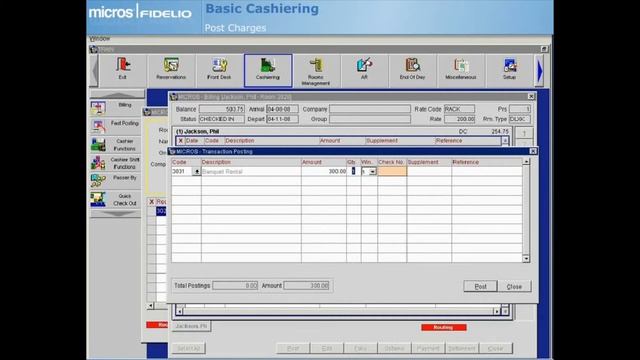Select Fast Posting in the sidebar
The height and width of the screenshot is (360, 640).
click(x=116, y=127)
